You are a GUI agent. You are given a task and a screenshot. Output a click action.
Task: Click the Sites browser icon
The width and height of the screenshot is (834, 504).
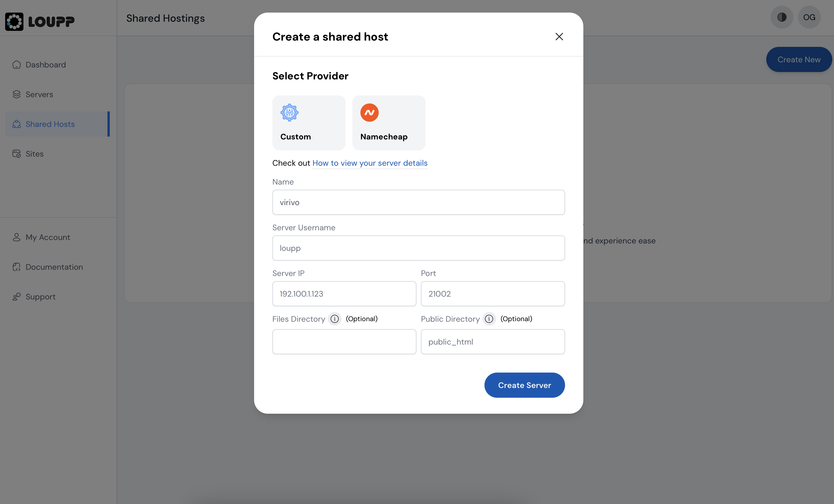point(17,154)
